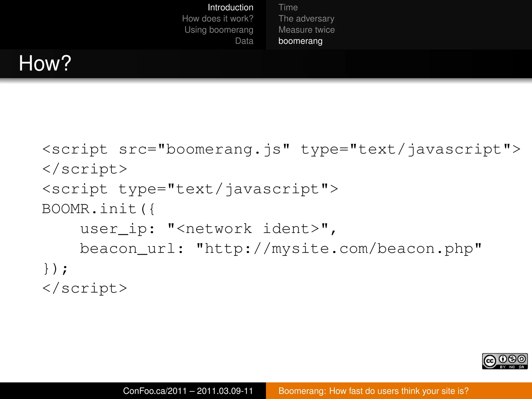Click the boomerang.js script src line

coord(282,150)
